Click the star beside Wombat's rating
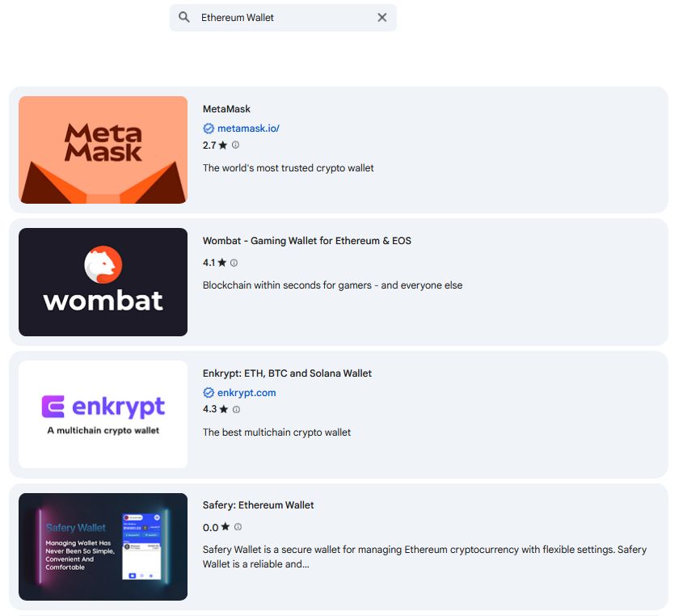 pyautogui.click(x=221, y=262)
